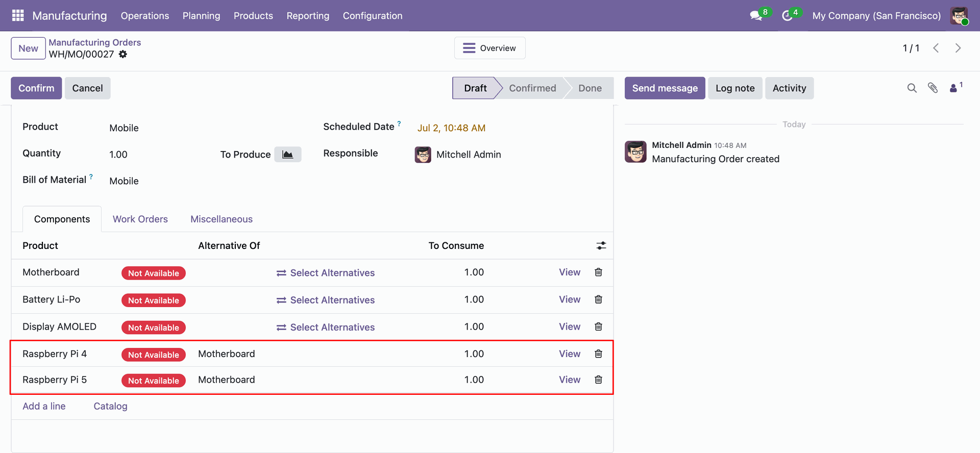Open the Overview button
Screen dimensions: 980x453
click(x=490, y=48)
